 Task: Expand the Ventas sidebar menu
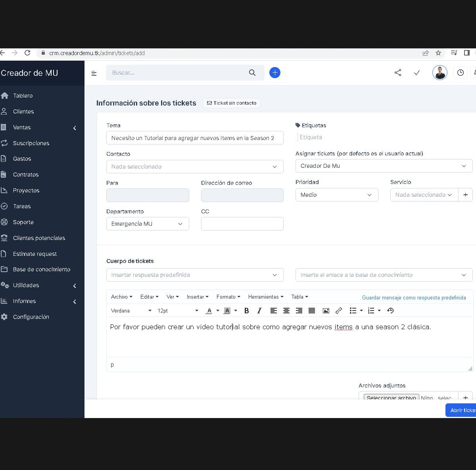point(42,127)
